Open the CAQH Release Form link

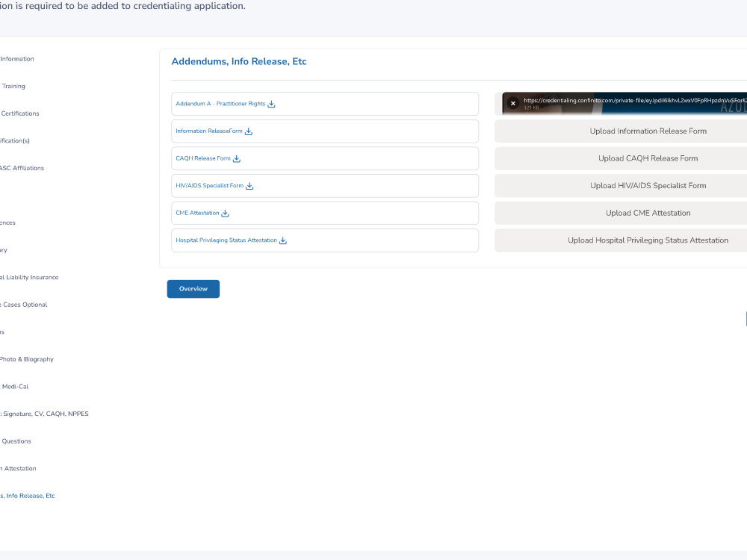[203, 158]
